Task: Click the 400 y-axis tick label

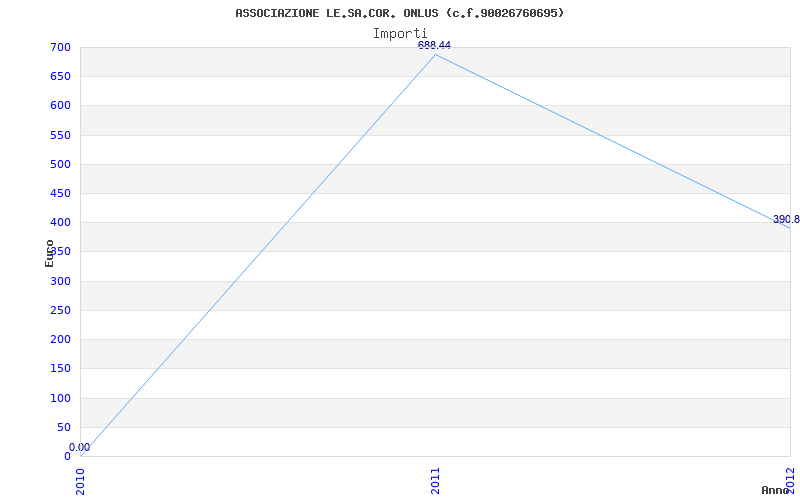Action: pyautogui.click(x=60, y=222)
